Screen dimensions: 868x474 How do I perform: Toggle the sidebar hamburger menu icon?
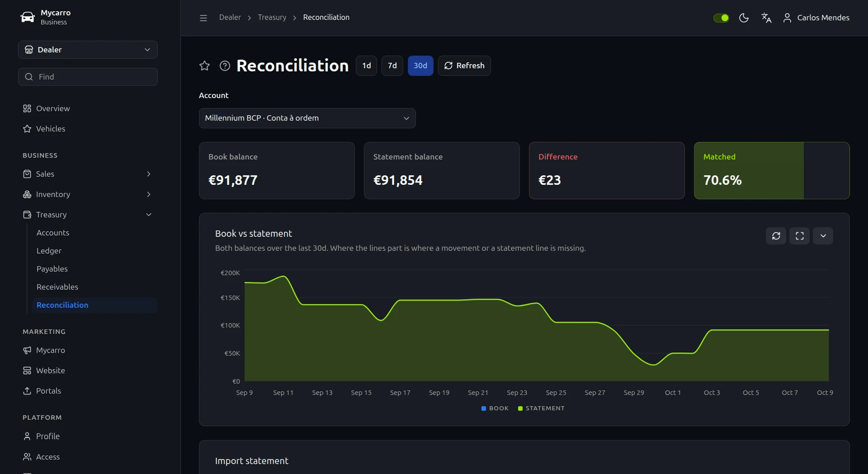pos(203,18)
